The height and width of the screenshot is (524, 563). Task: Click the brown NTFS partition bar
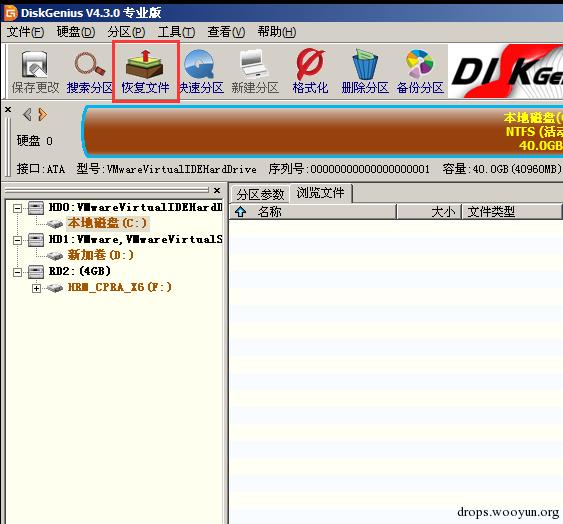323,132
